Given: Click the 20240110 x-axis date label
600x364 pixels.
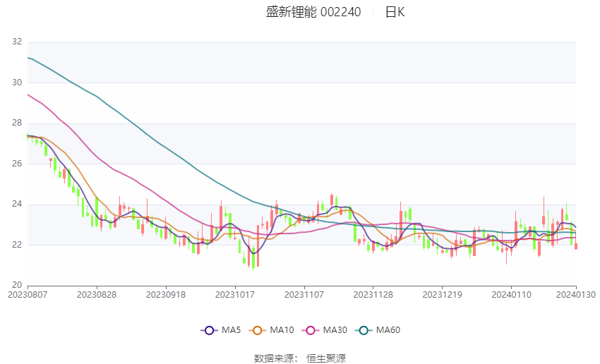Looking at the screenshot, I should pyautogui.click(x=512, y=295).
